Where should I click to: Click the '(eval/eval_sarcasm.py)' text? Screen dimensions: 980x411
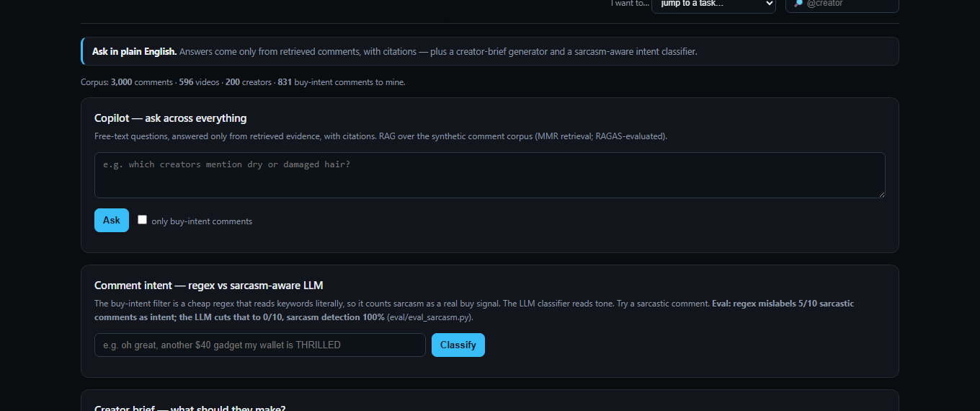tap(429, 317)
